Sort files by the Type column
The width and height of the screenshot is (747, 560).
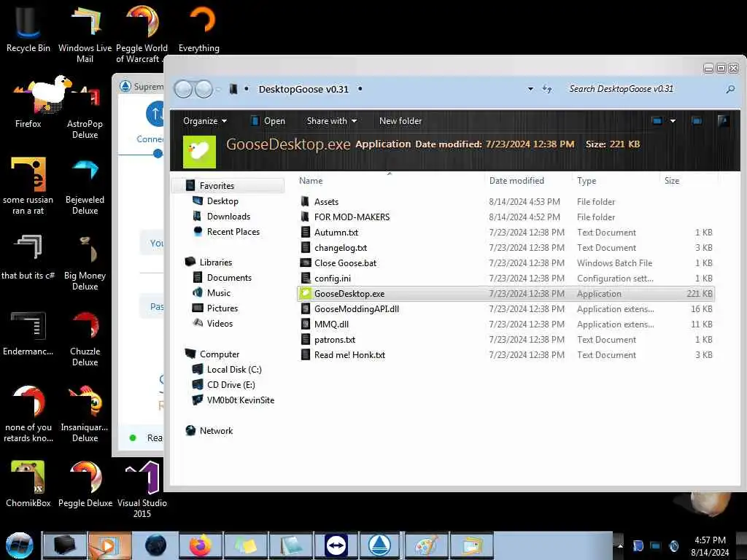tap(587, 181)
